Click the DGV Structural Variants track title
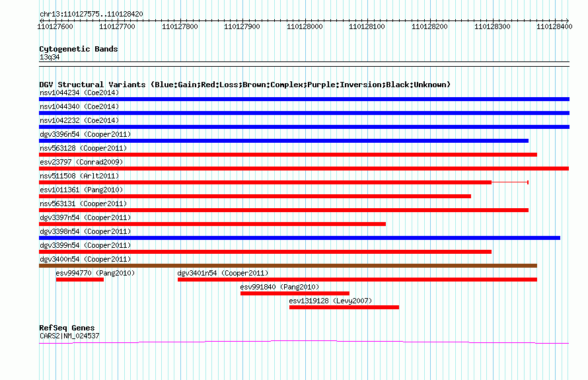 coord(245,85)
